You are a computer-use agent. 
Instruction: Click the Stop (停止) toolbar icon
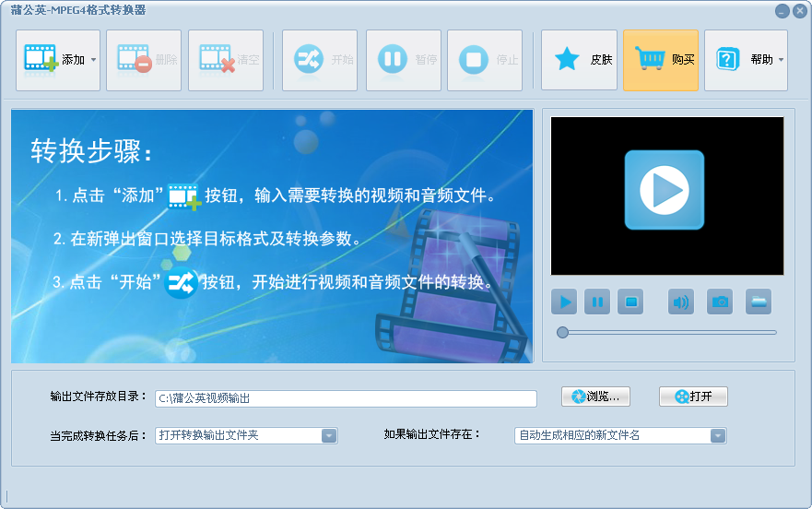click(474, 60)
